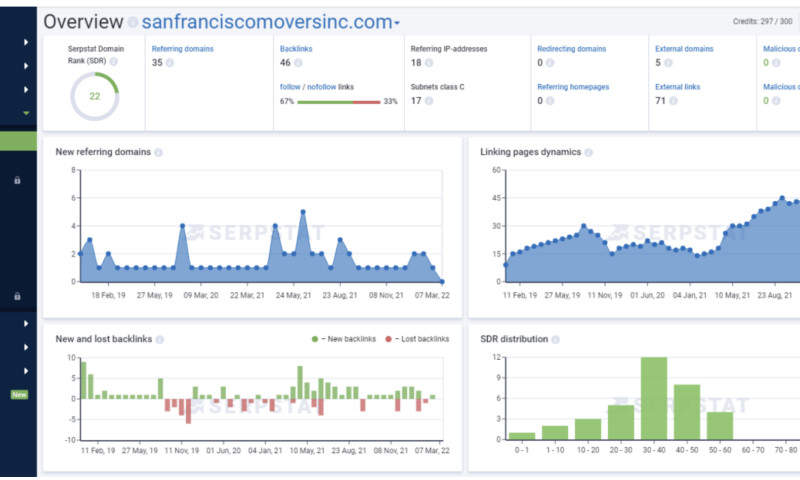The height and width of the screenshot is (480, 800).
Task: Open the External domains link
Action: (x=684, y=49)
